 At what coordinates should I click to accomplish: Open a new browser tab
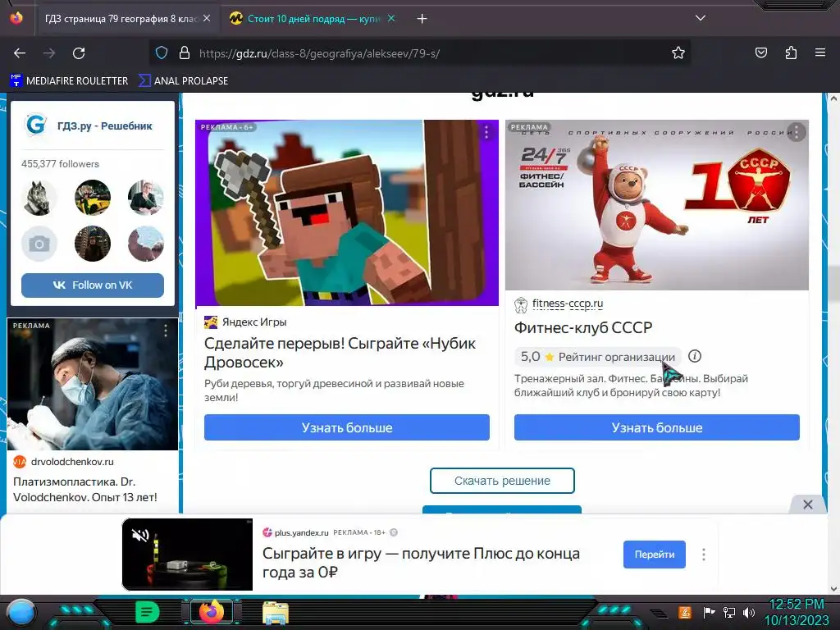click(422, 19)
